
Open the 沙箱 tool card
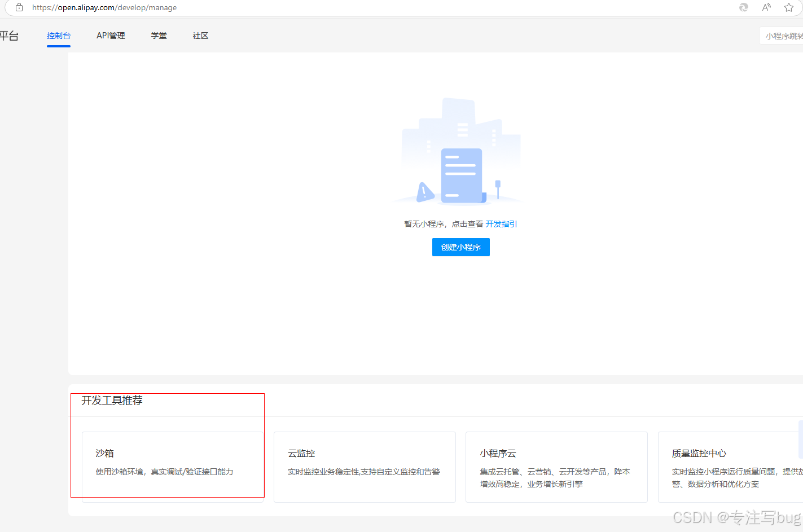[173, 467]
